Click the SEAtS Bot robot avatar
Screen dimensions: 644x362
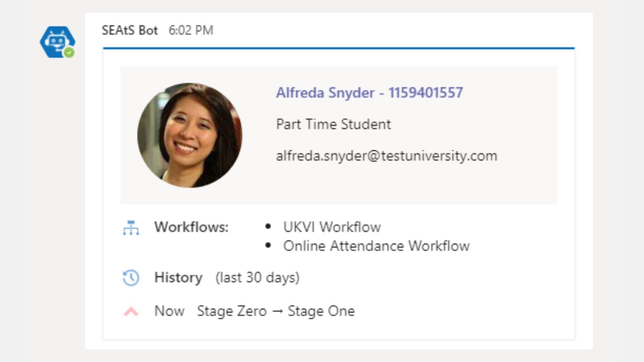[57, 42]
